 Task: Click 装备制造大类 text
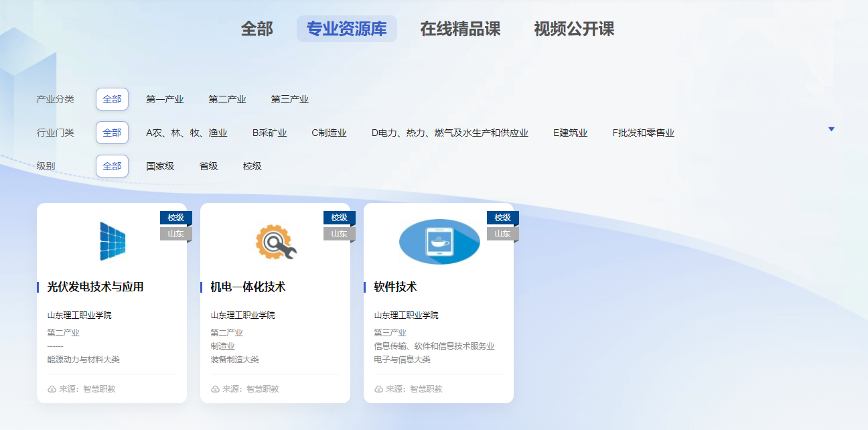pos(234,360)
